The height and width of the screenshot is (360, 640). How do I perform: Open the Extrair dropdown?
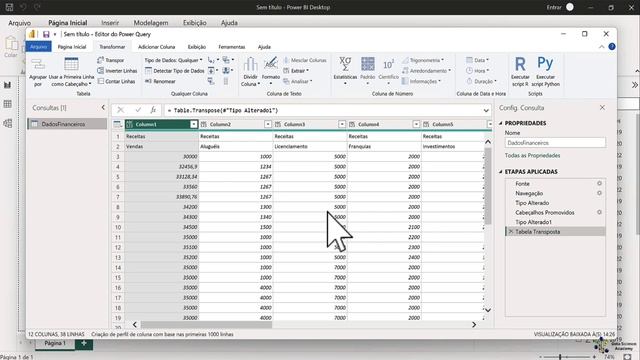click(x=296, y=71)
